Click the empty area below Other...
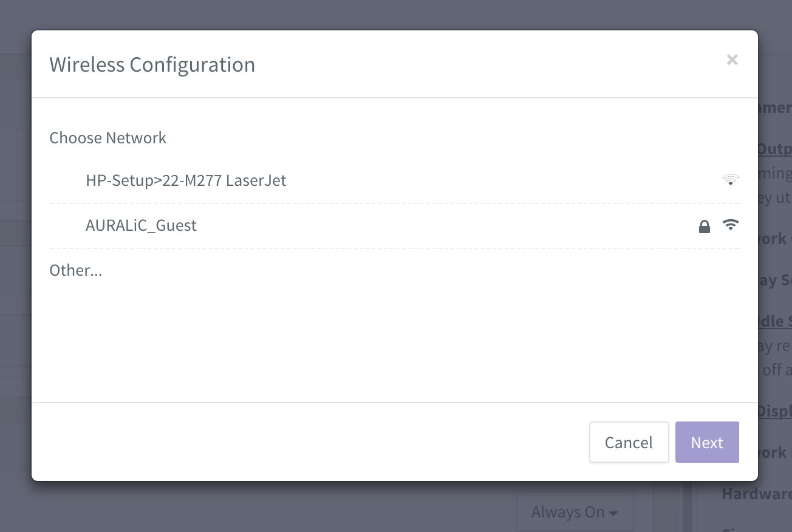792x532 pixels. 394,340
